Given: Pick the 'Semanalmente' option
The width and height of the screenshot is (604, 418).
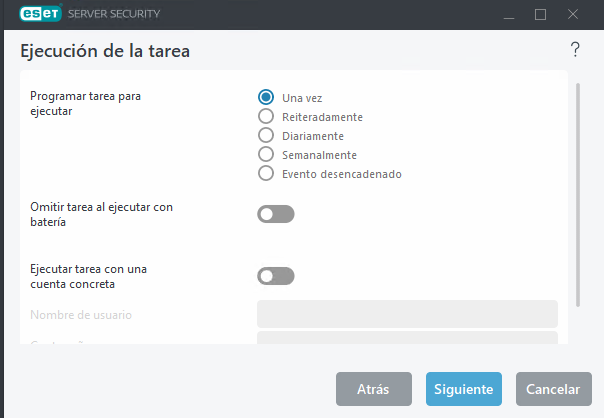Looking at the screenshot, I should pos(266,154).
